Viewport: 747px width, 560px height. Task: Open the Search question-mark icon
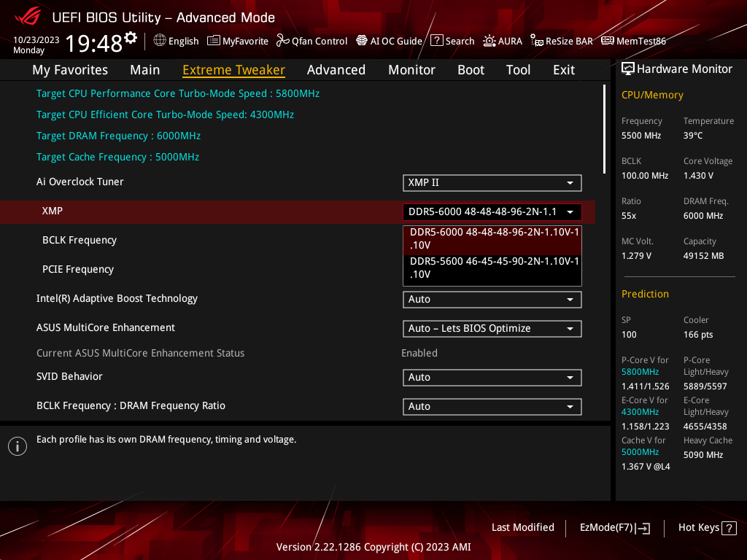[x=437, y=41]
